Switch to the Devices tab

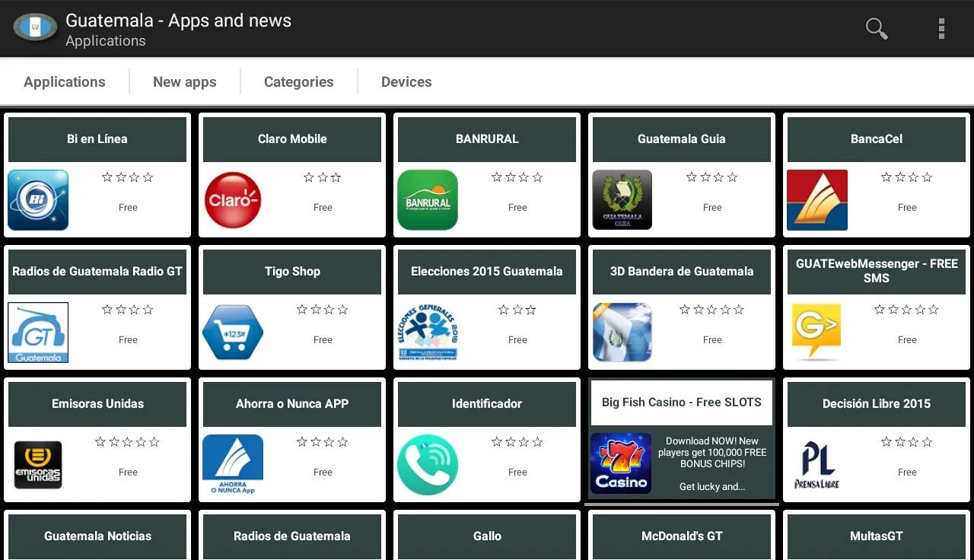click(x=406, y=81)
